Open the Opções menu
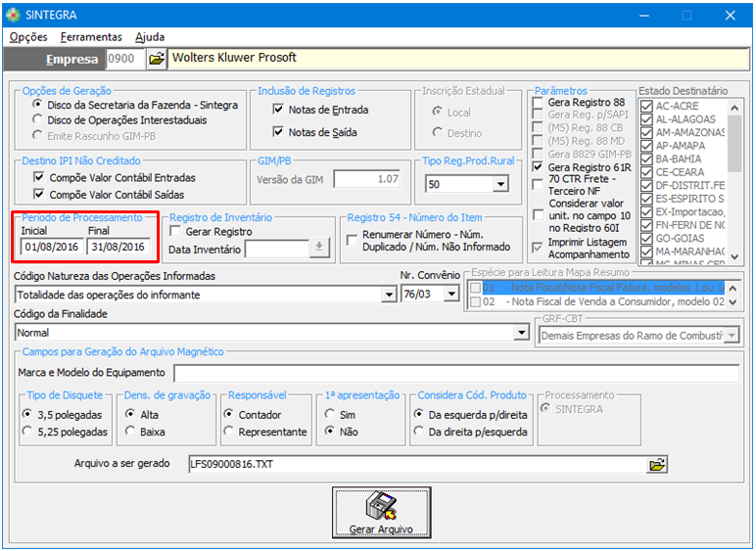Image resolution: width=756 pixels, height=551 pixels. coord(28,37)
